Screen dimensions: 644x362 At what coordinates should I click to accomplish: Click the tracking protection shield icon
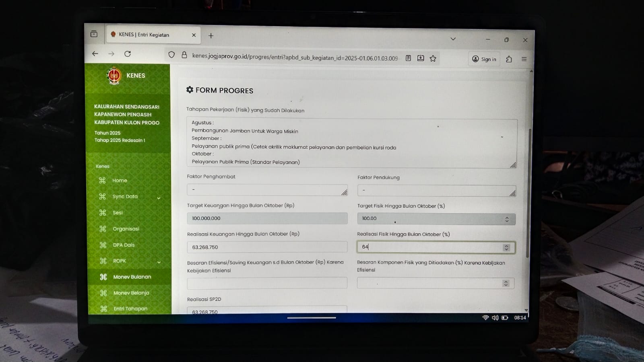(x=171, y=55)
